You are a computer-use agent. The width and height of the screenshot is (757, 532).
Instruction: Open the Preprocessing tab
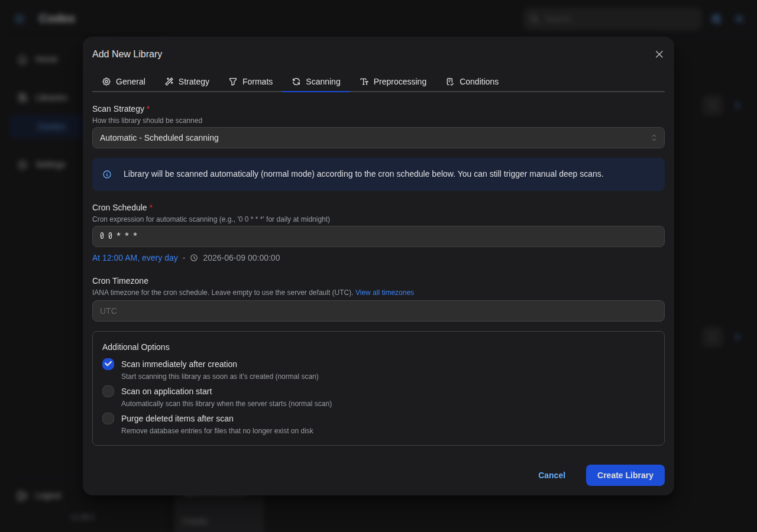tap(393, 82)
